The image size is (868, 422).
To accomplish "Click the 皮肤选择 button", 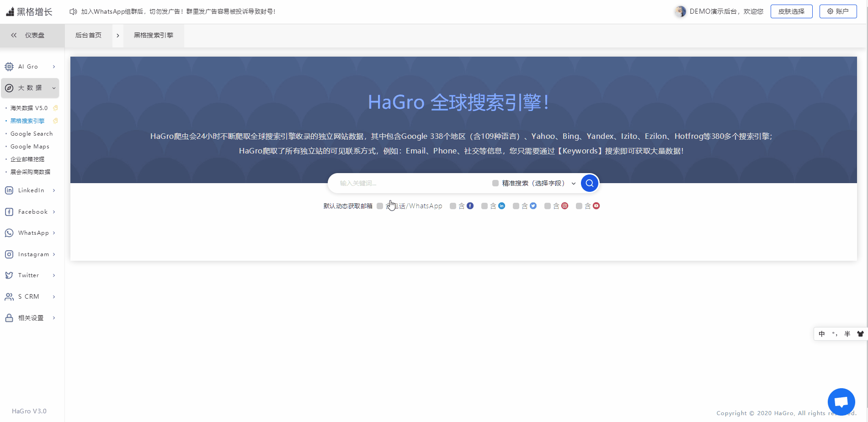I will pyautogui.click(x=791, y=11).
